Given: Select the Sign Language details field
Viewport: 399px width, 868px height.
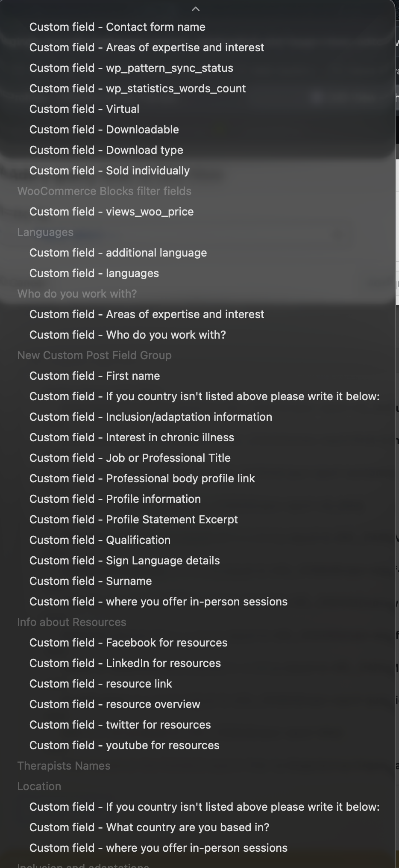Looking at the screenshot, I should tap(124, 561).
